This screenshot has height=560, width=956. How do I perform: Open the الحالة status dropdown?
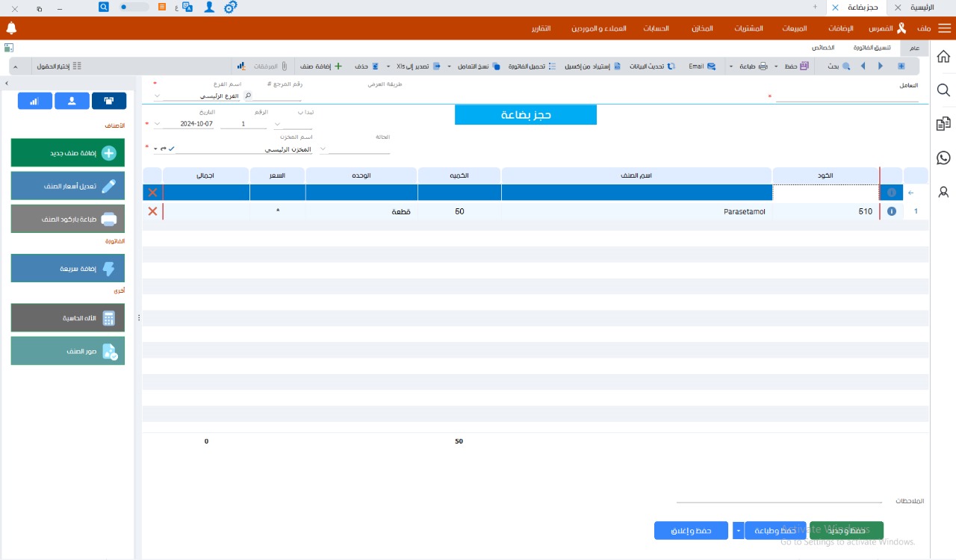pos(323,149)
